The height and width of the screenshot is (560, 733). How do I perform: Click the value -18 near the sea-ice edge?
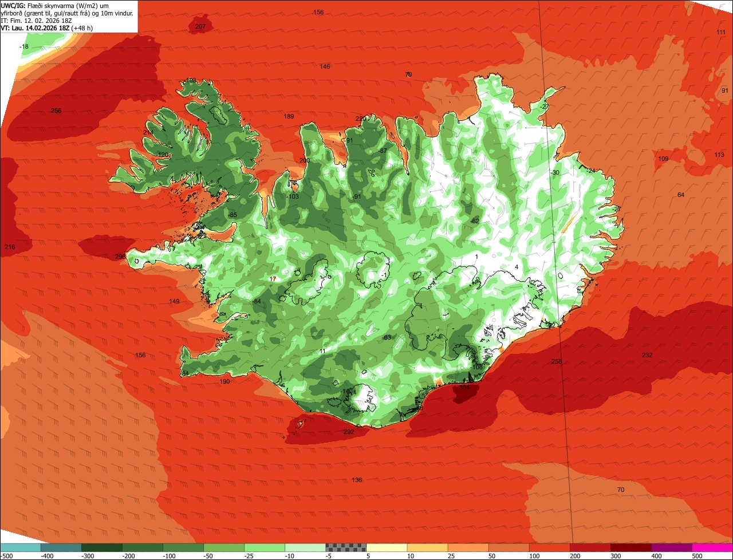tap(24, 46)
